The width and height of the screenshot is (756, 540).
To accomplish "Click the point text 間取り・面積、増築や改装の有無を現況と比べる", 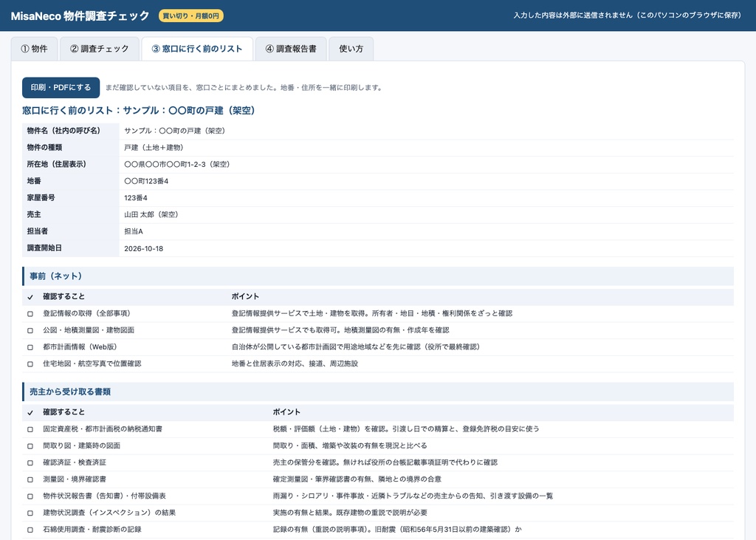I will pos(349,446).
